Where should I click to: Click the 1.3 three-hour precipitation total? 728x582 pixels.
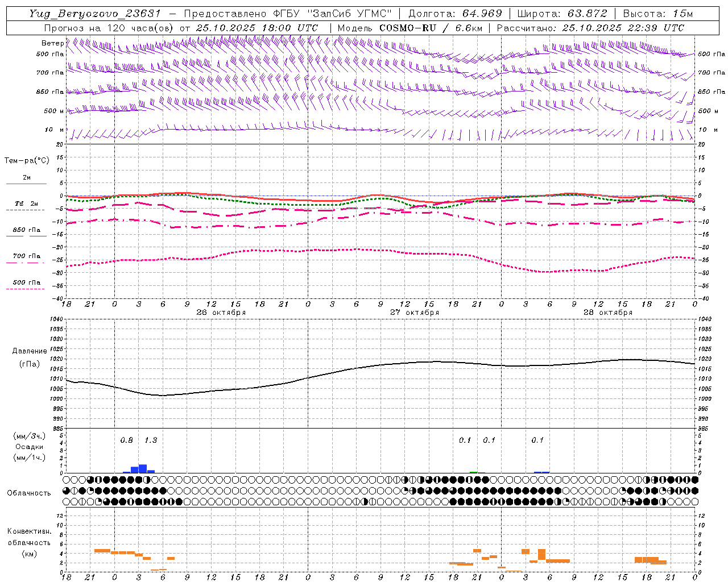click(151, 440)
